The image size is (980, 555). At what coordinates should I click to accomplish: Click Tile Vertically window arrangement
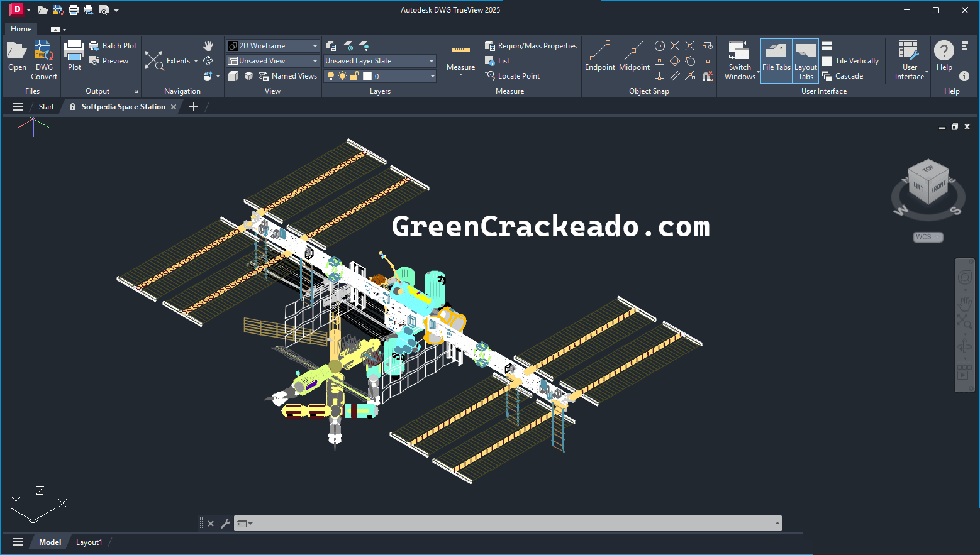(850, 61)
